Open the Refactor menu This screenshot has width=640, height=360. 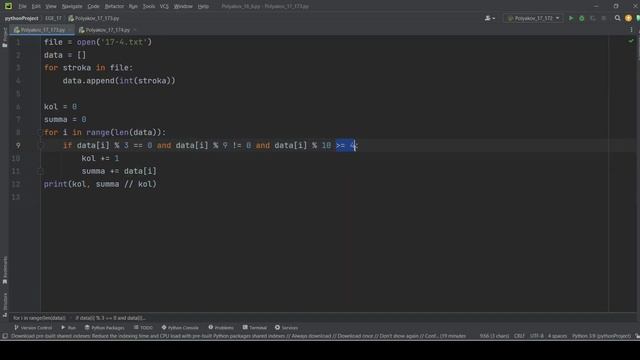[x=114, y=7]
